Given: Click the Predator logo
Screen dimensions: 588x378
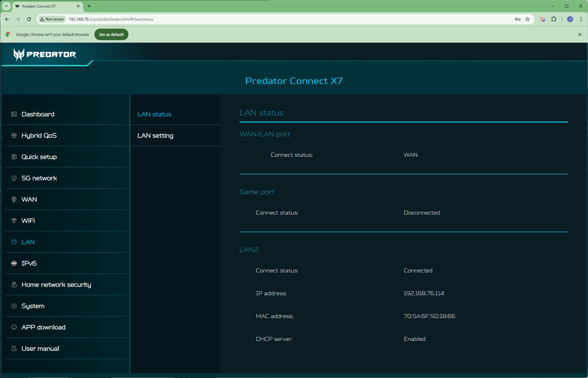Looking at the screenshot, I should click(x=45, y=54).
